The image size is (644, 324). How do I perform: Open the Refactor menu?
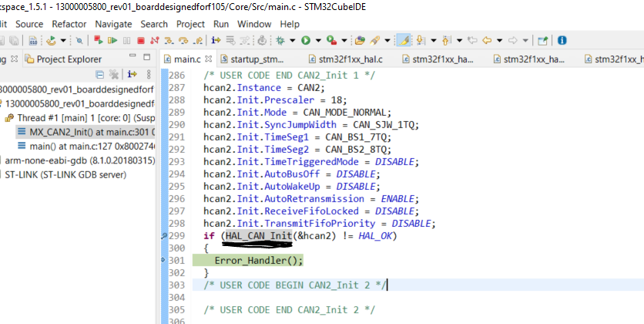[x=69, y=24]
